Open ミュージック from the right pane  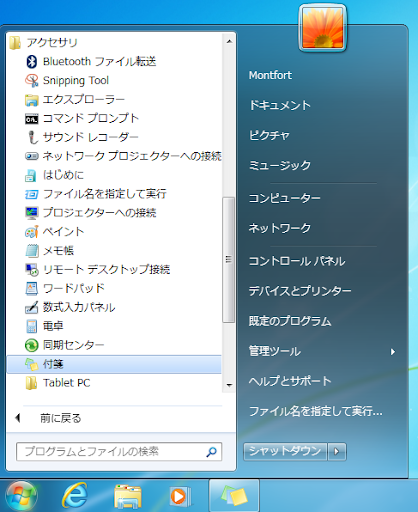280,165
